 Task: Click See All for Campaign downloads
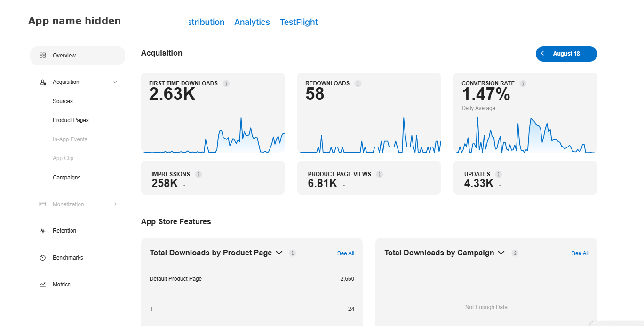pyautogui.click(x=580, y=253)
